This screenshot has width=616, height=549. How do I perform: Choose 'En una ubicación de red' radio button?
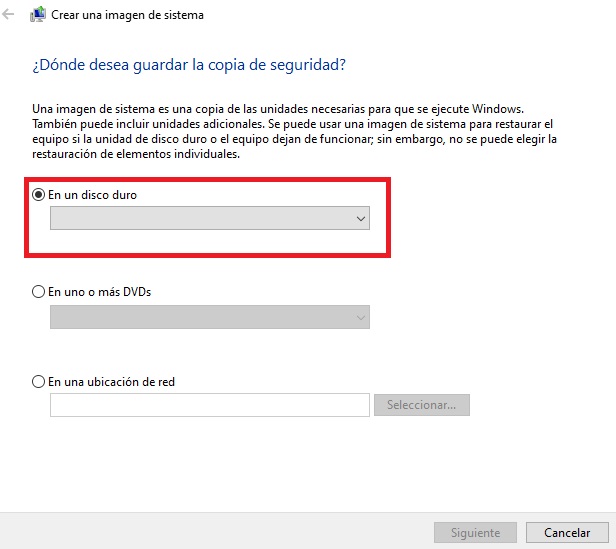coord(38,382)
